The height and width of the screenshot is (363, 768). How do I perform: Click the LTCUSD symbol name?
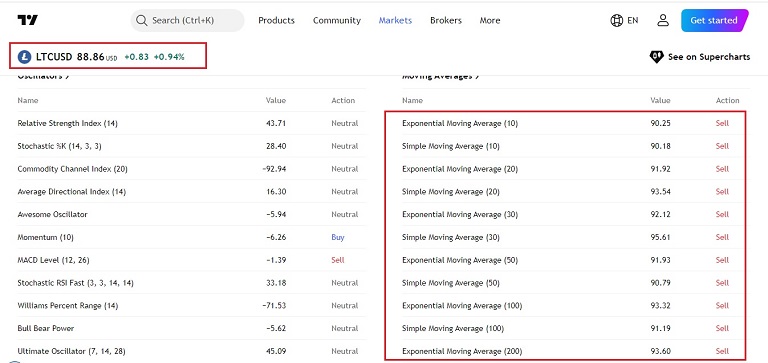click(x=54, y=57)
